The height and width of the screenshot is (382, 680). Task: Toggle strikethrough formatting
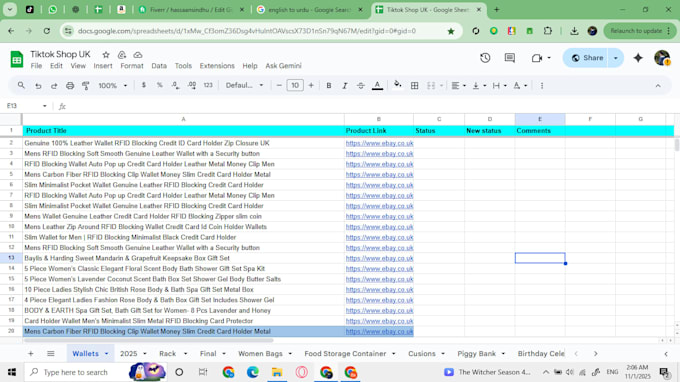[361, 85]
